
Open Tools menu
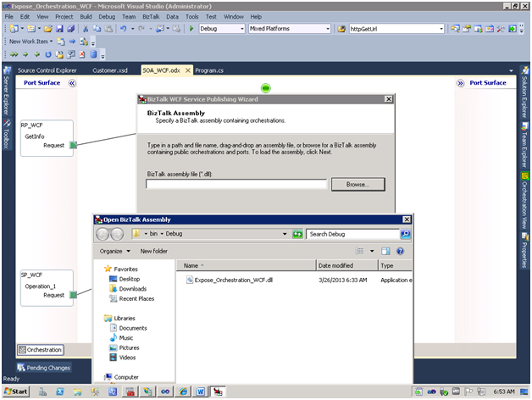coord(192,17)
